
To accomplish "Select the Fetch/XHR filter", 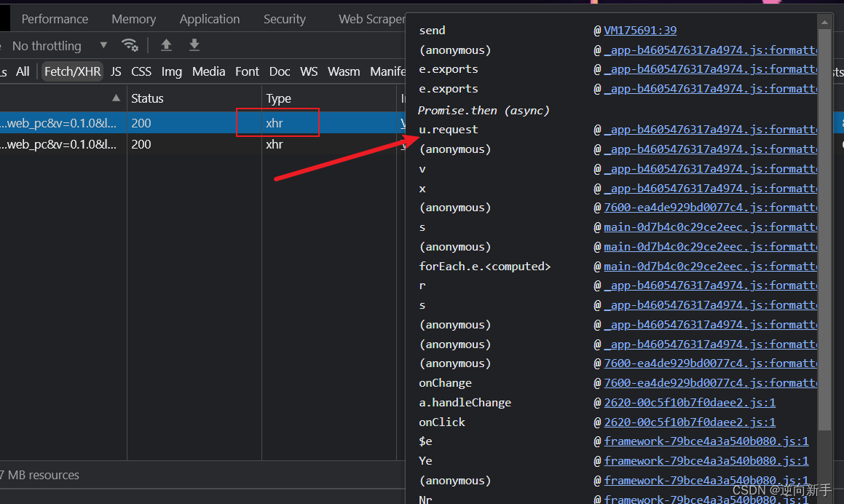I will click(x=72, y=71).
